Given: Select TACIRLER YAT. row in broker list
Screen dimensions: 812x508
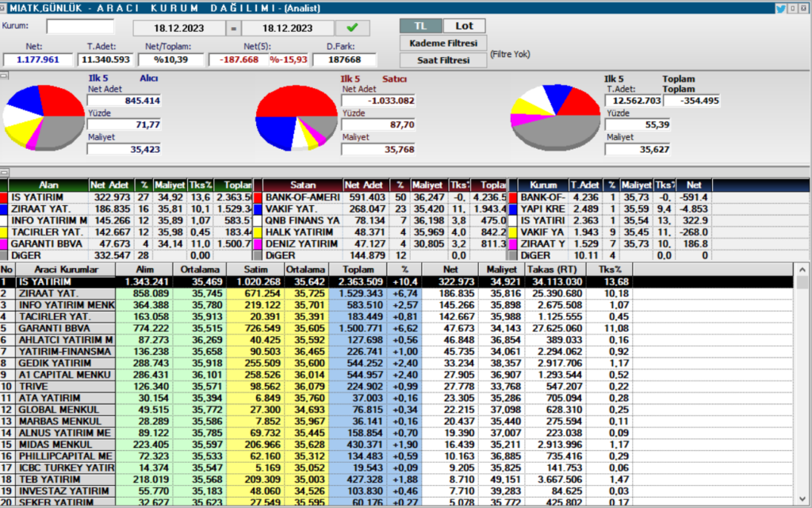Looking at the screenshot, I should [x=396, y=316].
